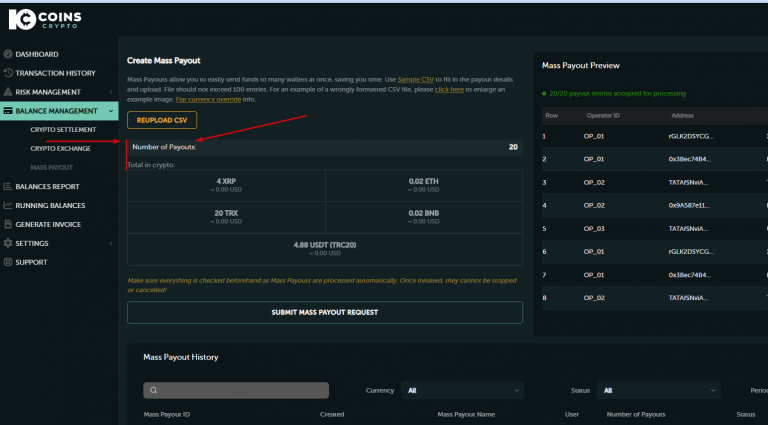Click OP_02 in preview row 8
Screen dimensions: 768x425
coord(594,298)
